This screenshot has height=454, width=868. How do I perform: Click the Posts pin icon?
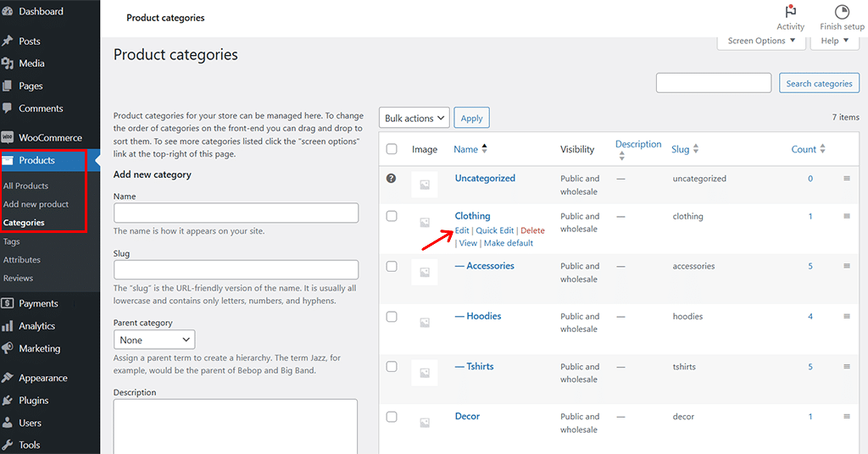click(x=7, y=41)
